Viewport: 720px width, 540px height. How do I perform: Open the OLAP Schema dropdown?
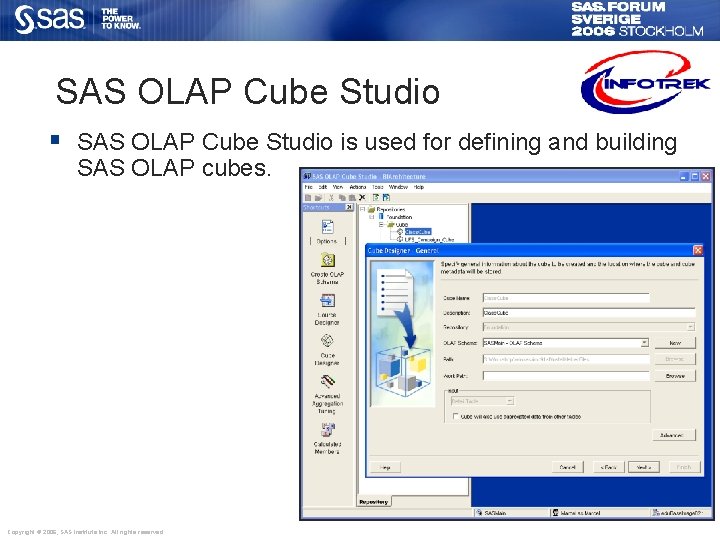click(644, 343)
